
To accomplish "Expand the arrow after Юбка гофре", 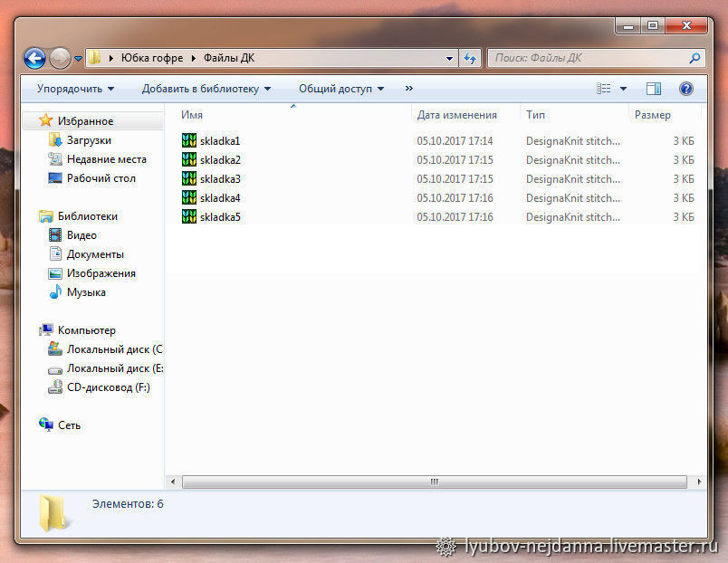I will pyautogui.click(x=194, y=58).
